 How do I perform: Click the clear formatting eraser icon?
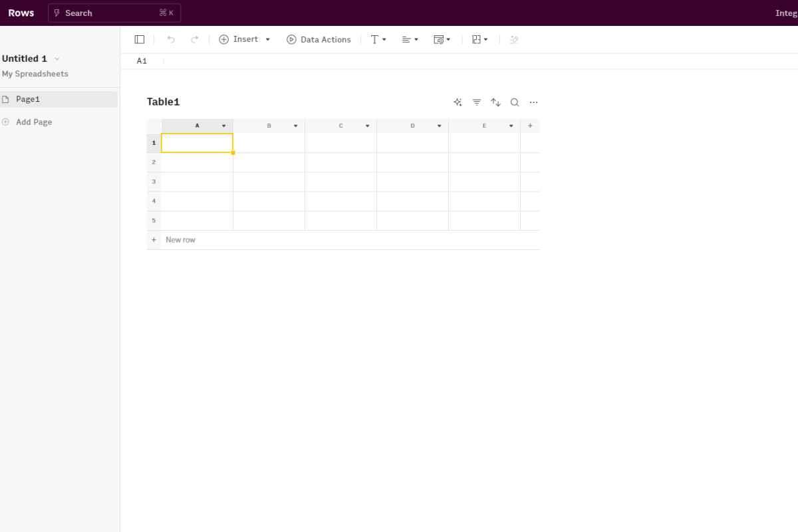pos(513,40)
